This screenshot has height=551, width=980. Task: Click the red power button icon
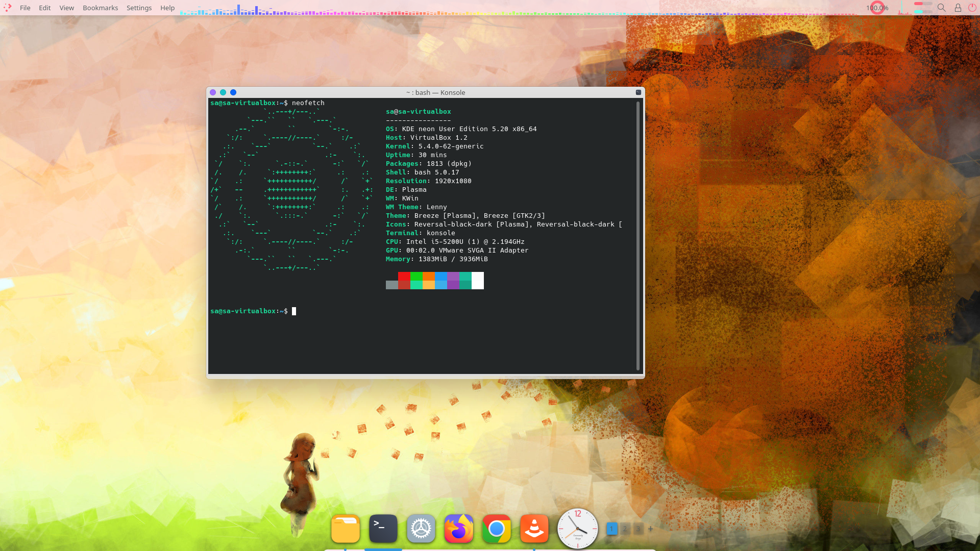972,8
